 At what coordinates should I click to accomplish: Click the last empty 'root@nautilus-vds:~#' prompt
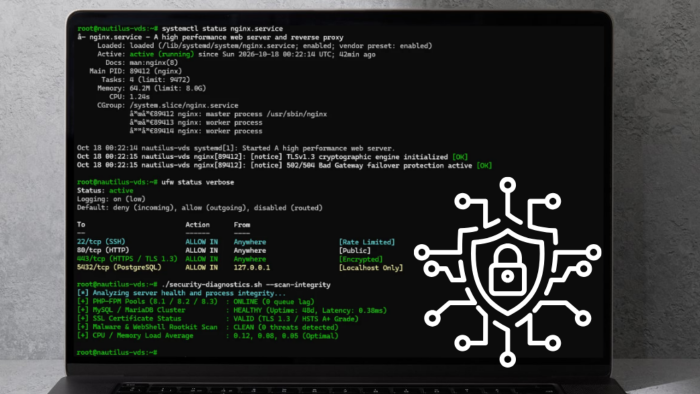pos(117,353)
